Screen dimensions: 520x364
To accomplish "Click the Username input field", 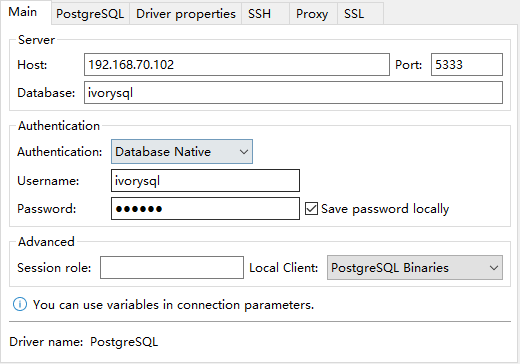I will click(205, 180).
